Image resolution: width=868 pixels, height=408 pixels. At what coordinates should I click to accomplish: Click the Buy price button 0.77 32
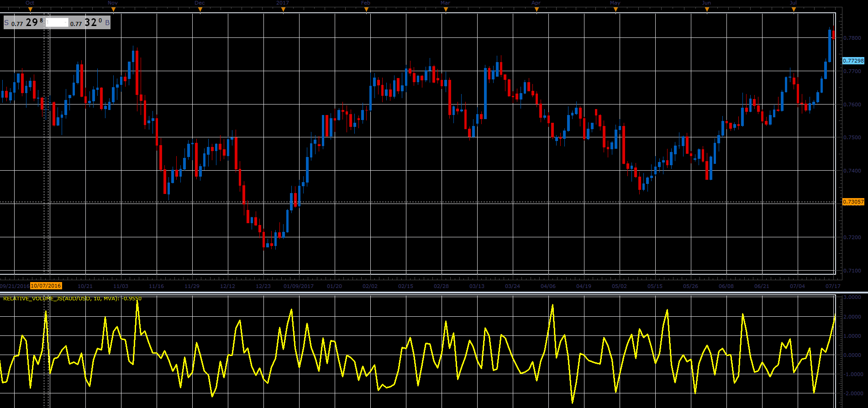(x=90, y=22)
